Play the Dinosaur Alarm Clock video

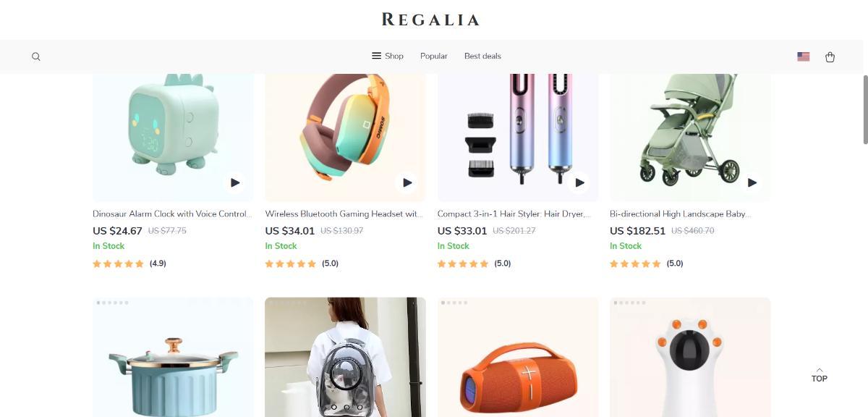(235, 182)
